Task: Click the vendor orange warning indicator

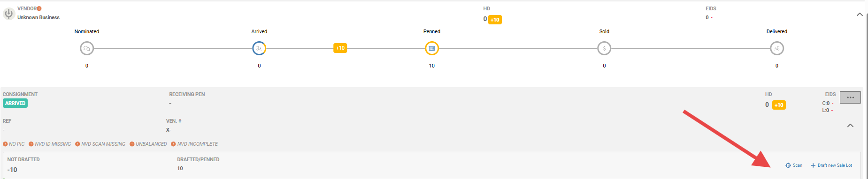Action: click(x=39, y=8)
